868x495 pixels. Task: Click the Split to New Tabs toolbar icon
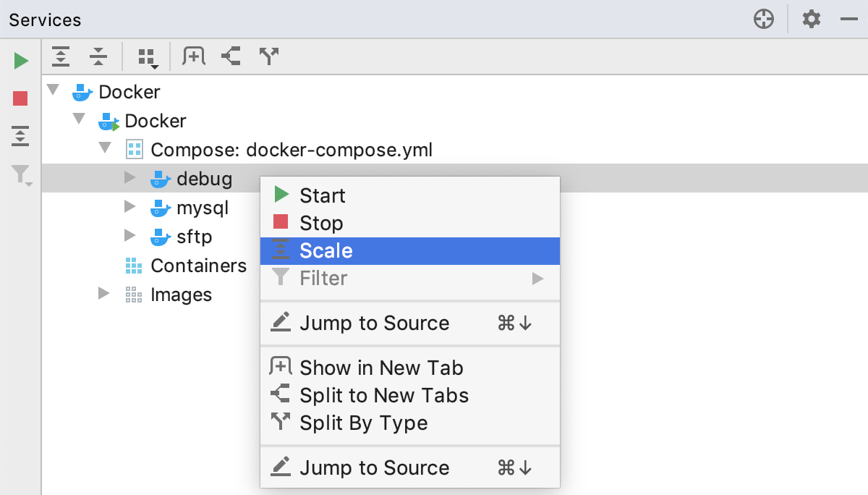pos(231,56)
